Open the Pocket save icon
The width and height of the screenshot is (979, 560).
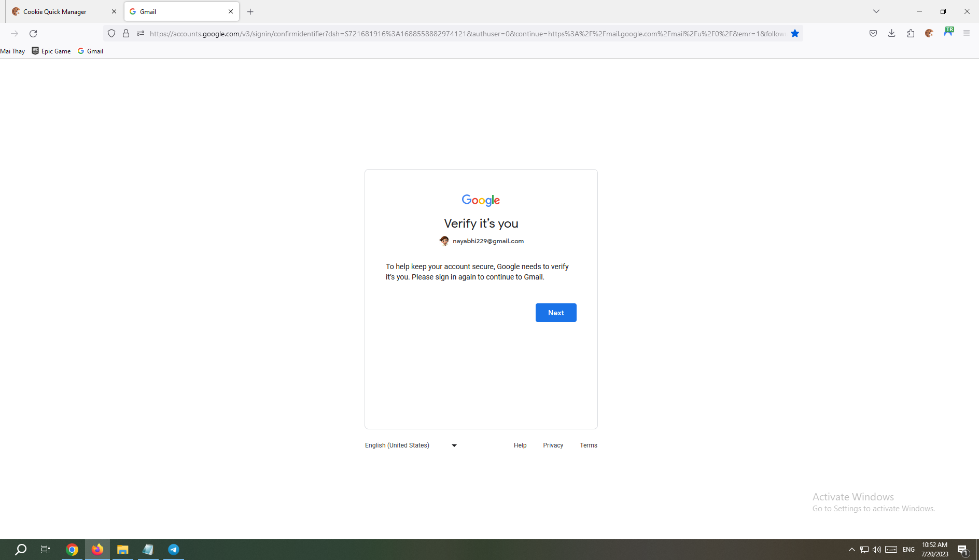tap(873, 34)
